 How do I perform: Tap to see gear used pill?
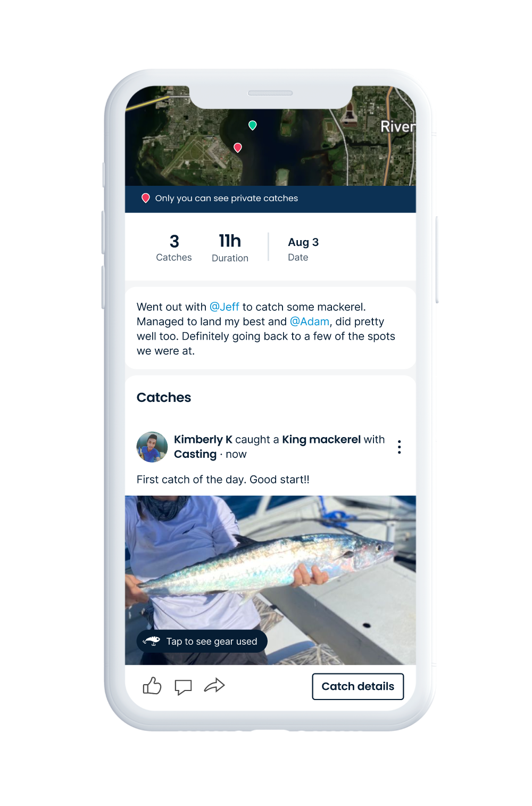click(x=202, y=641)
